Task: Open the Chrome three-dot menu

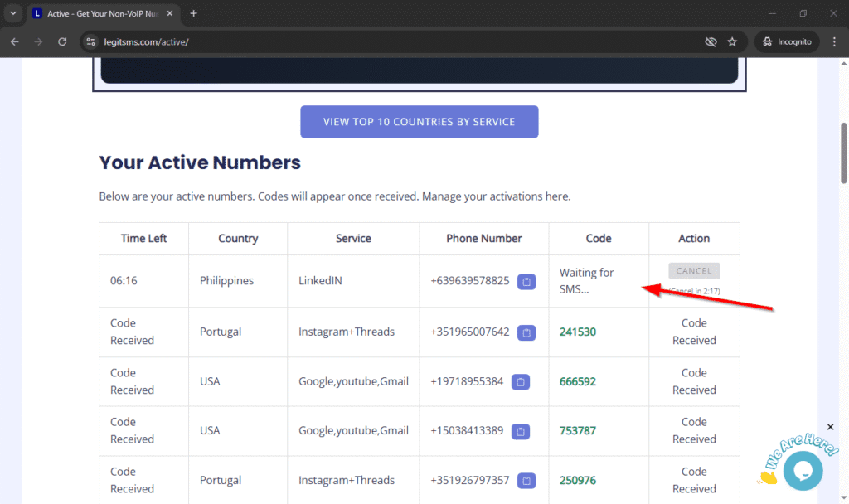Action: tap(834, 41)
